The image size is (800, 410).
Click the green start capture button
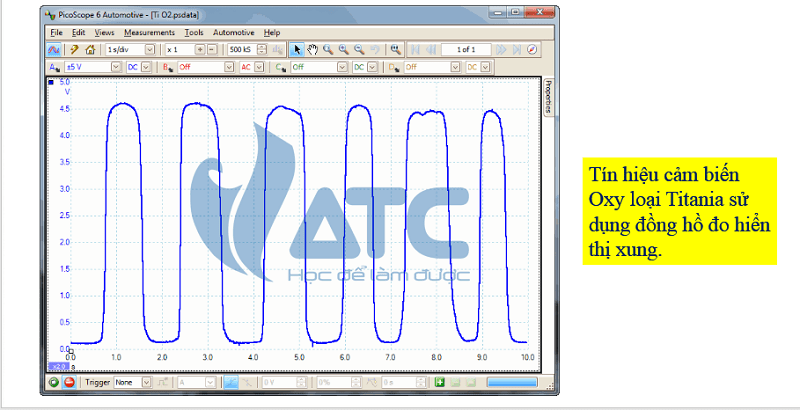point(54,382)
